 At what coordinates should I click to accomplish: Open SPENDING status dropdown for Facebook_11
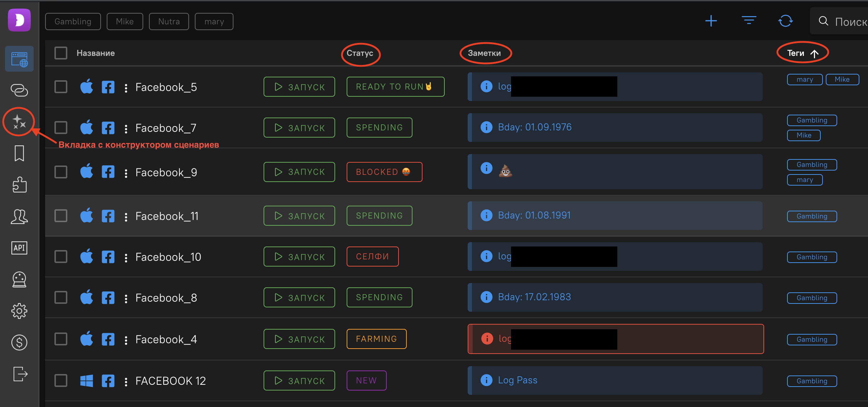tap(379, 216)
